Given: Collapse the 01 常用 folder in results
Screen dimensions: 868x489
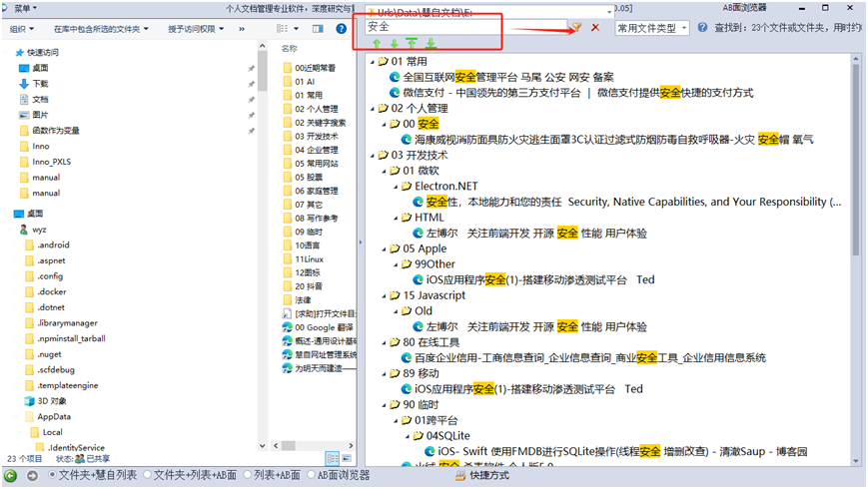Looking at the screenshot, I should click(372, 62).
